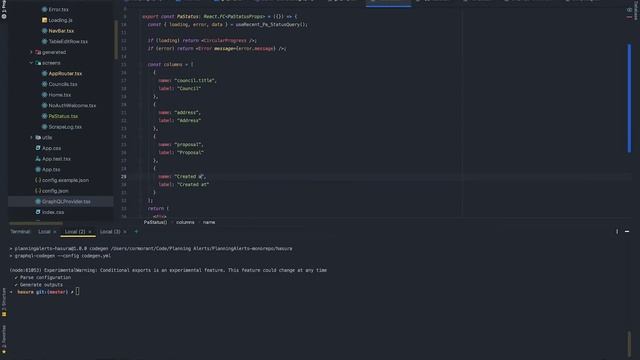Open AppRouter.tsx in the project tree
The width and height of the screenshot is (640, 360).
(x=65, y=73)
